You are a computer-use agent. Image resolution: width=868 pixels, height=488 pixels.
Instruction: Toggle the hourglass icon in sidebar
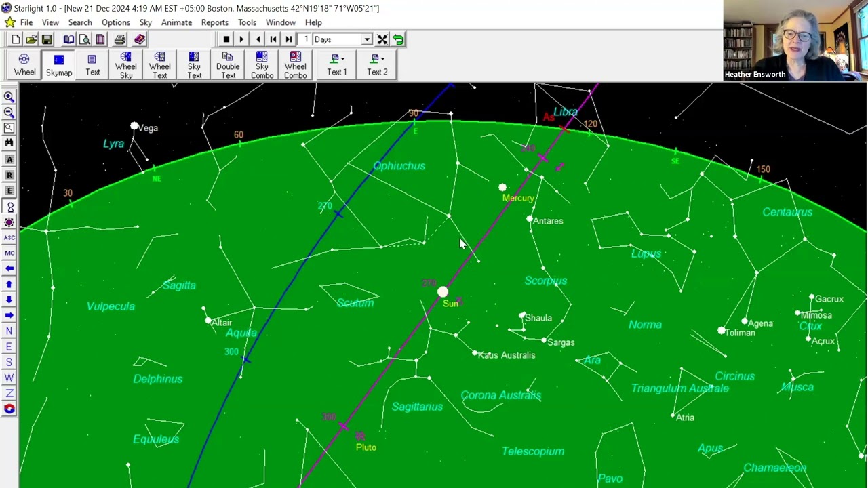pyautogui.click(x=9, y=206)
